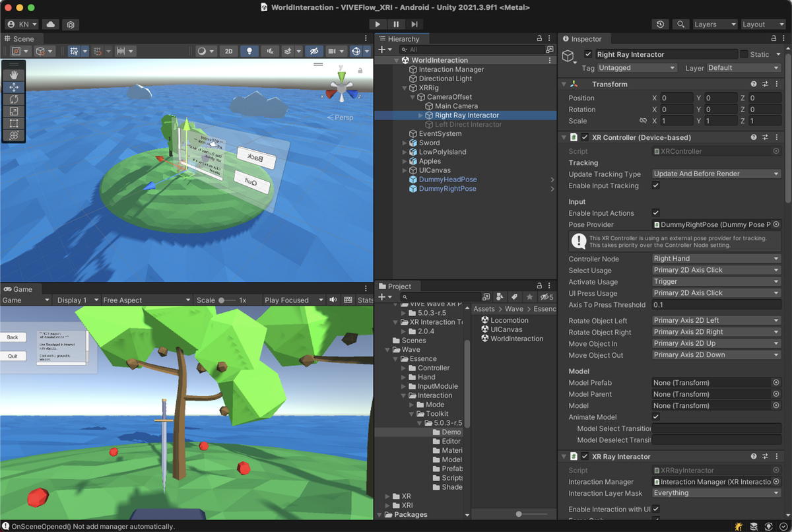The width and height of the screenshot is (792, 532).
Task: Open cloud services icon in toolbar
Action: pyautogui.click(x=51, y=24)
